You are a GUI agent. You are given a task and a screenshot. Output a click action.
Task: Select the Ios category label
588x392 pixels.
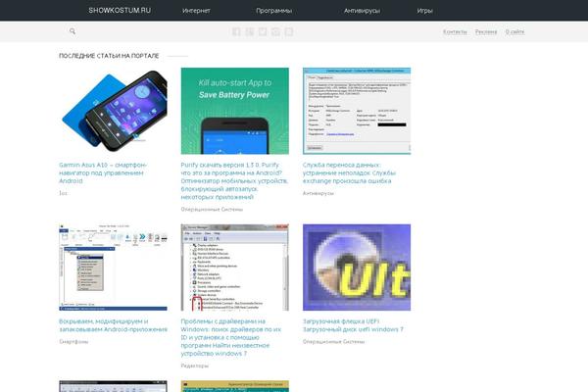[63, 193]
